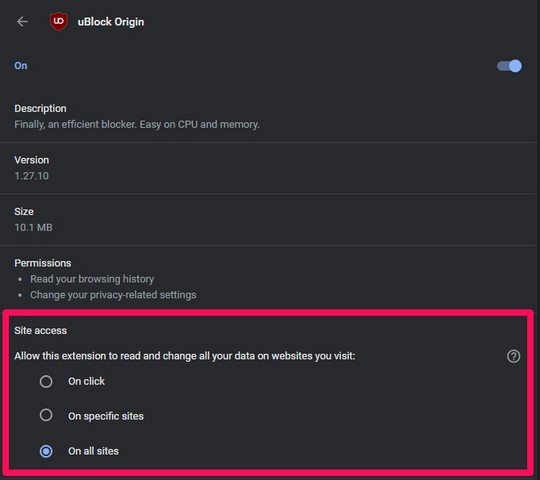Screen dimensions: 540x480
Task: Click the Size heading
Action: pyautogui.click(x=24, y=211)
